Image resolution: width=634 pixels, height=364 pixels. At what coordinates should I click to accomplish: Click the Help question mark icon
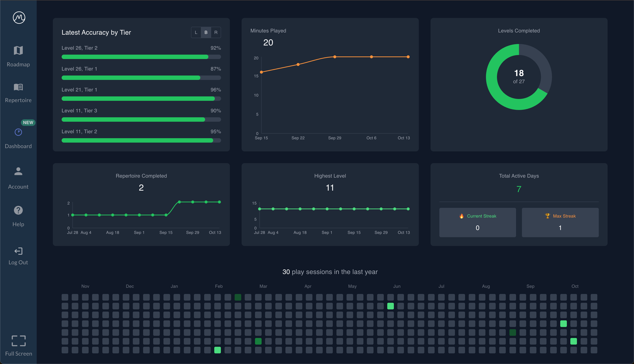18,210
